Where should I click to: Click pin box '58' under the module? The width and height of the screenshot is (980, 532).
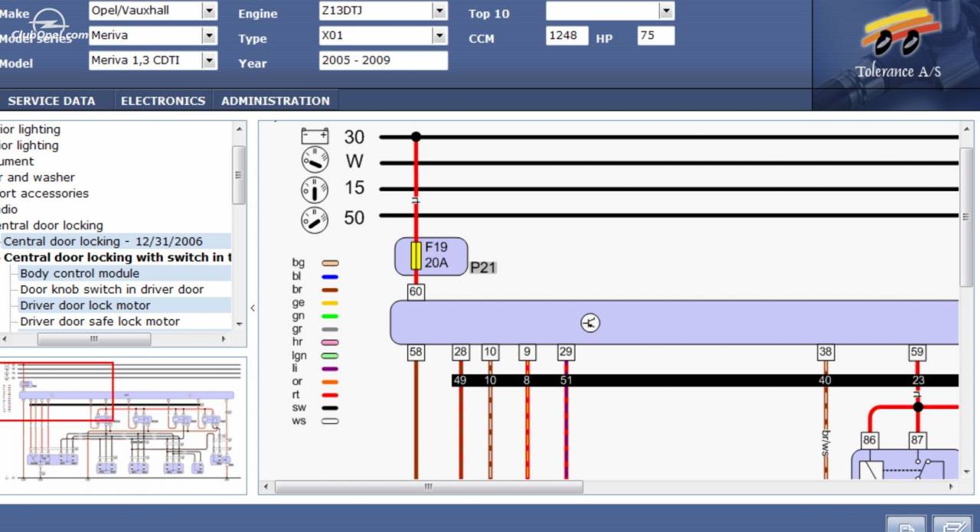(x=416, y=352)
